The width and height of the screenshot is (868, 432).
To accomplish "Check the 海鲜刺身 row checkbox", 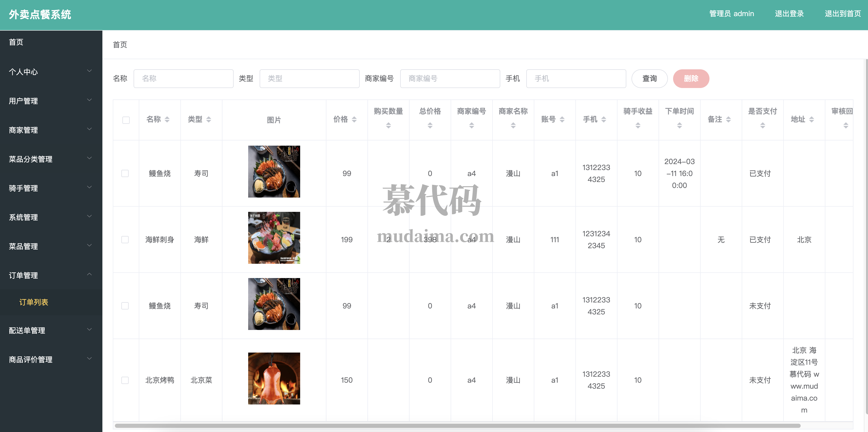I will (125, 240).
